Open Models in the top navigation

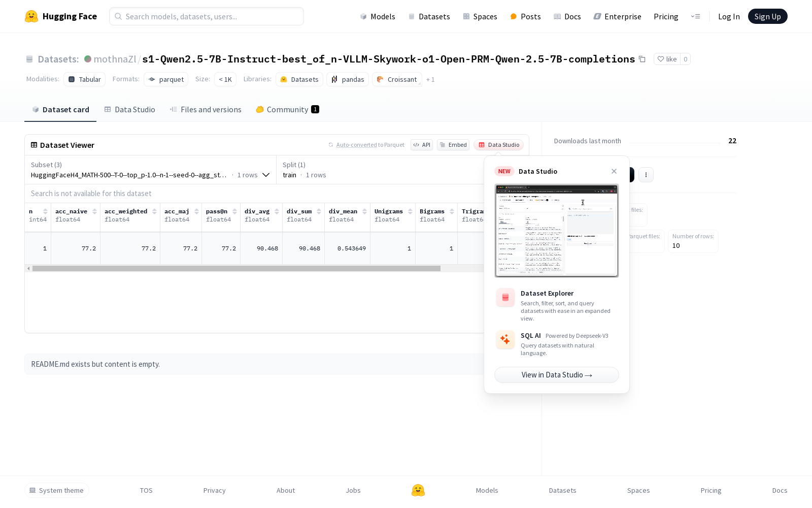coord(378,16)
